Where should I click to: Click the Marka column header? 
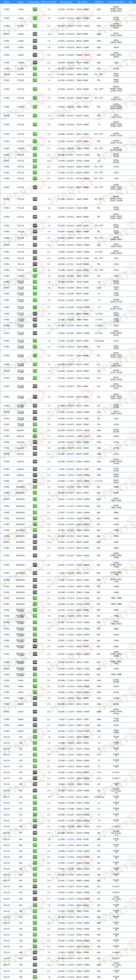[x=7, y=2]
